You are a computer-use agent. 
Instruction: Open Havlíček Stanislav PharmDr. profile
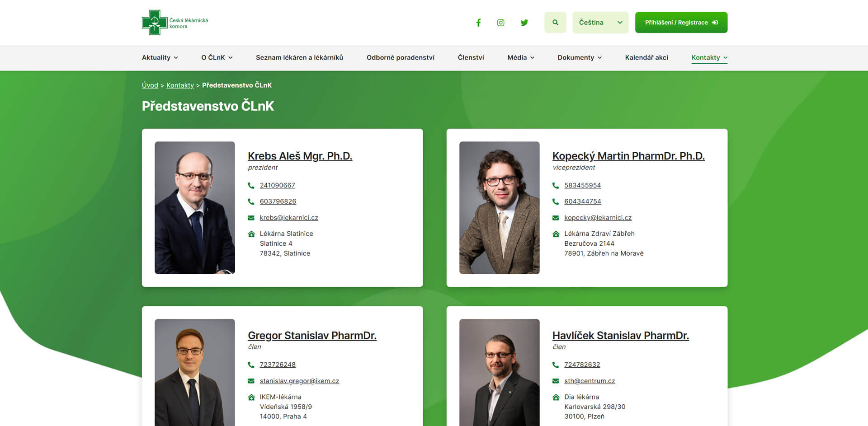point(620,335)
